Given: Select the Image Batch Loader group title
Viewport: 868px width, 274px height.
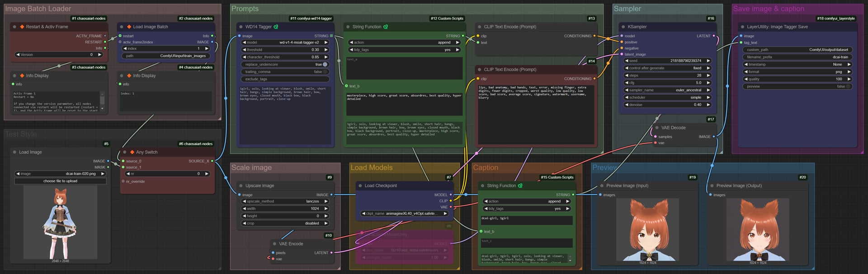Looking at the screenshot, I should coord(38,9).
